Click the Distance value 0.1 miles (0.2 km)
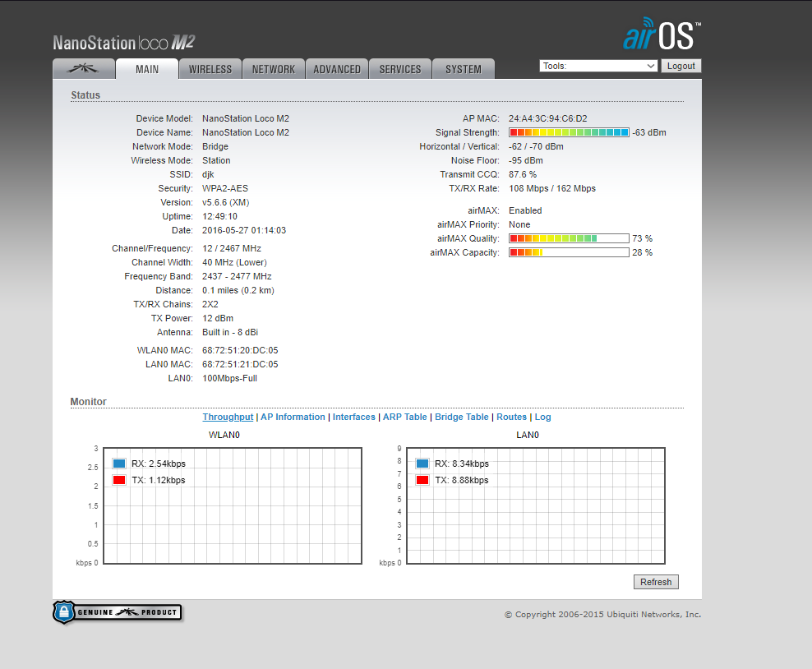This screenshot has height=669, width=812. pyautogui.click(x=238, y=290)
